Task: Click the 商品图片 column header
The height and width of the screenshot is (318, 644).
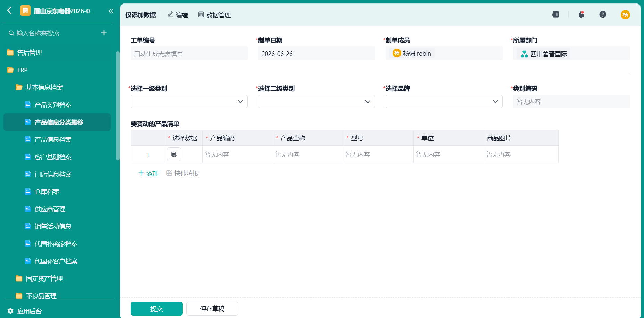Action: pos(521,138)
